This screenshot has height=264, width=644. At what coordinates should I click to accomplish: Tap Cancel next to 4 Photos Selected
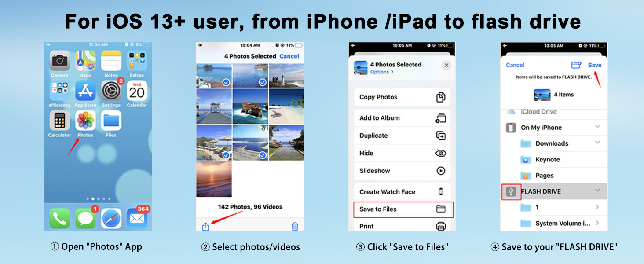289,56
